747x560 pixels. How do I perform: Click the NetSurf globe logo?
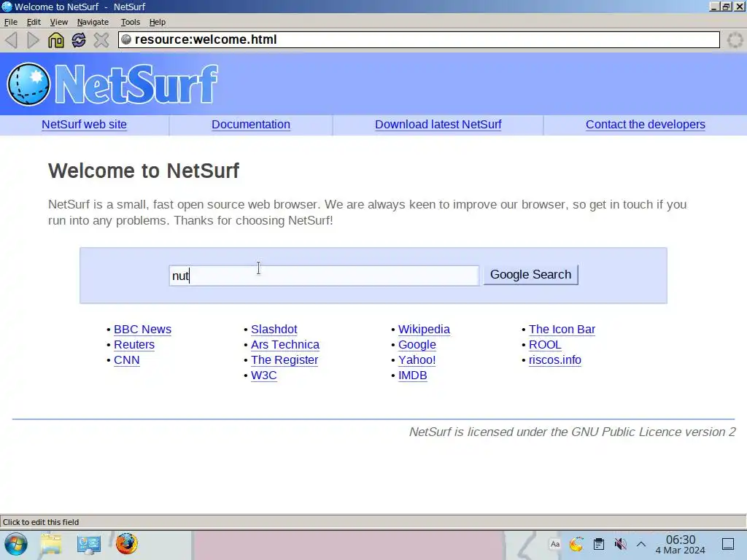click(x=28, y=85)
